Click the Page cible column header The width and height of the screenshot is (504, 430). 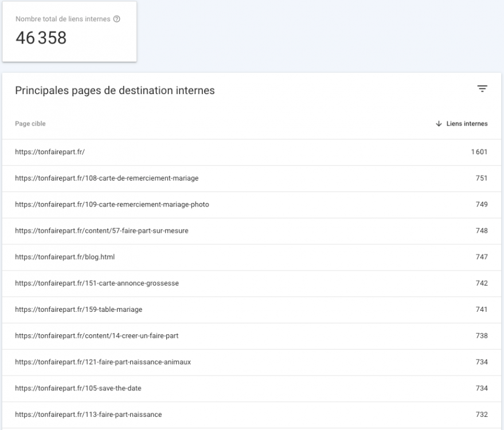(30, 124)
